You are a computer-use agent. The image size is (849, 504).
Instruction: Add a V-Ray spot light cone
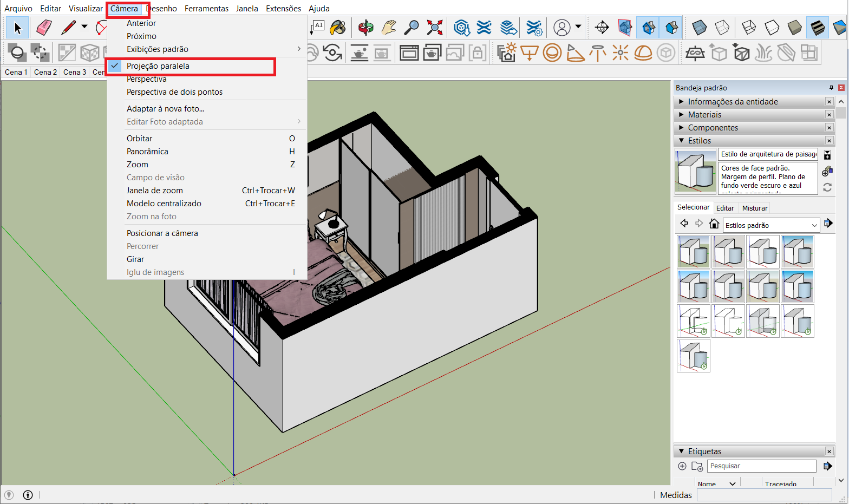pos(575,53)
